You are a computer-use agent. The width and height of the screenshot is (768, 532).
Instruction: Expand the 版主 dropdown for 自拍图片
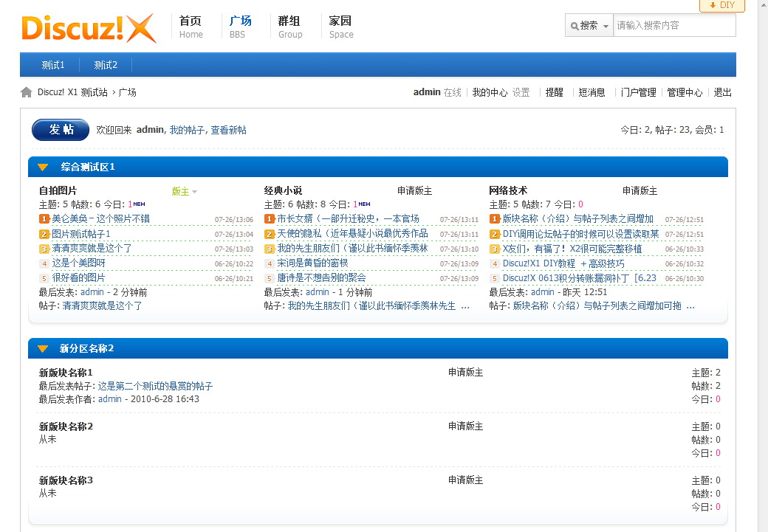click(185, 191)
